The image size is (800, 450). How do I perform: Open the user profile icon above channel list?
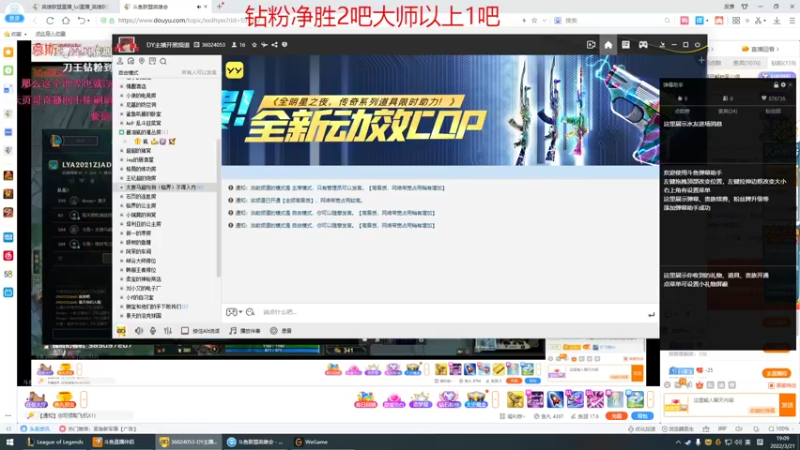120,61
